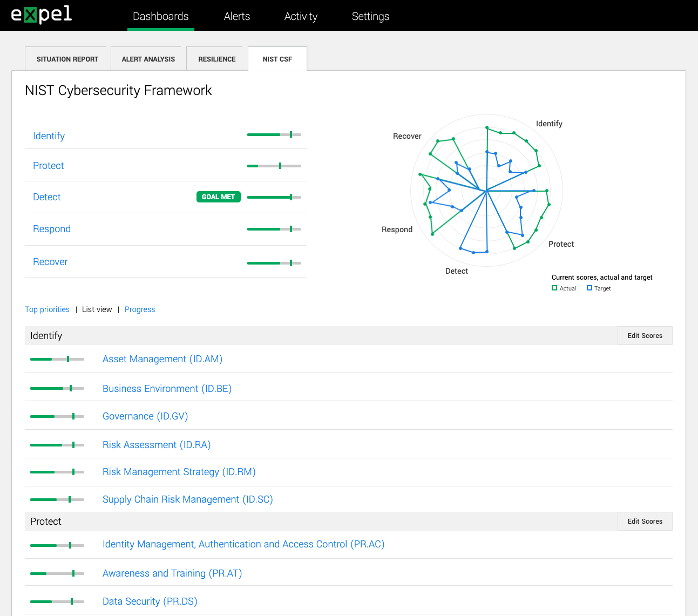Viewport: 698px width, 616px height.
Task: Open the Respond function link
Action: tap(52, 229)
